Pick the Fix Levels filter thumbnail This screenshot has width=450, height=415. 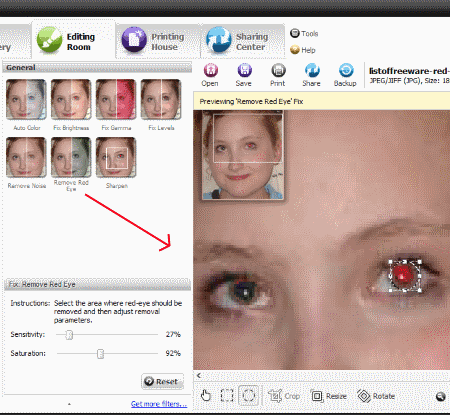point(161,99)
